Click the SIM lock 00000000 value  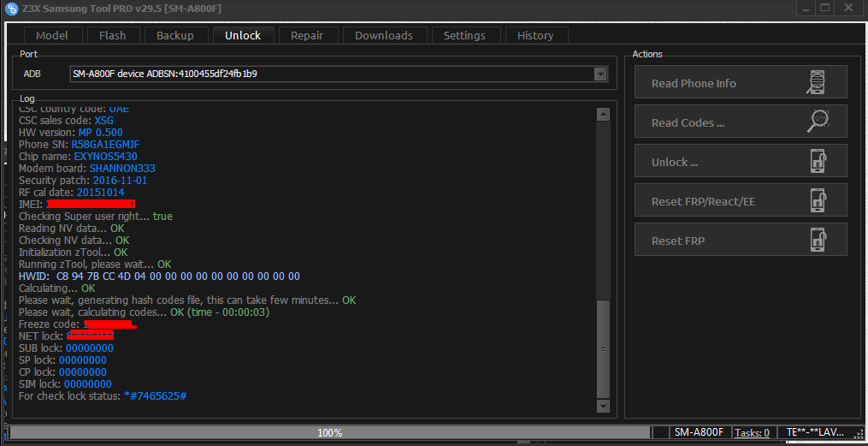87,384
